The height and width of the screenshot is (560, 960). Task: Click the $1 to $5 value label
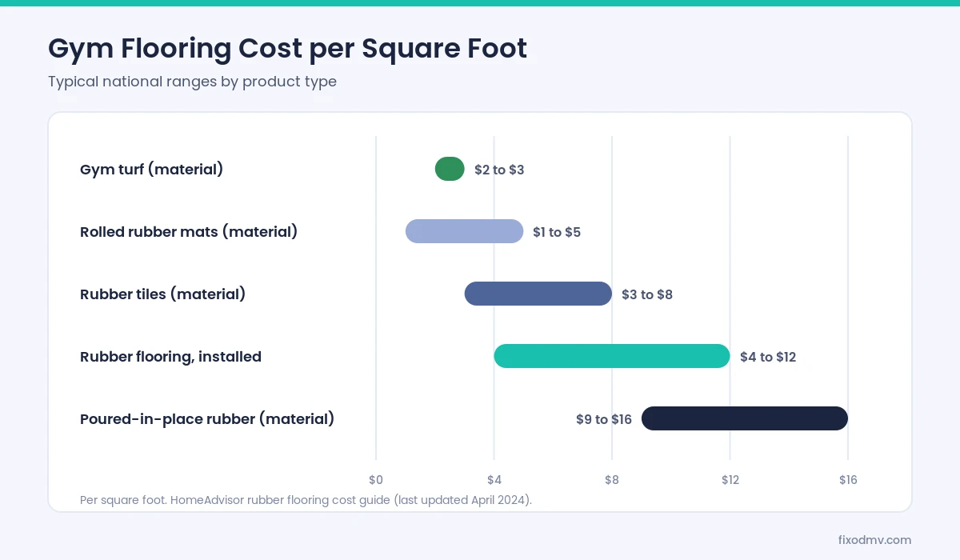pyautogui.click(x=557, y=232)
